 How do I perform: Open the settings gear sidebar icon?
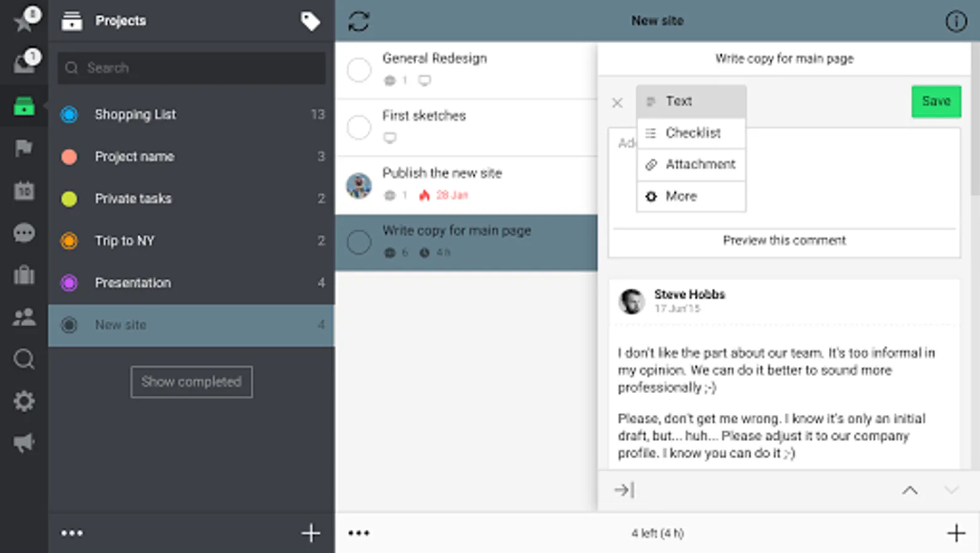tap(24, 401)
